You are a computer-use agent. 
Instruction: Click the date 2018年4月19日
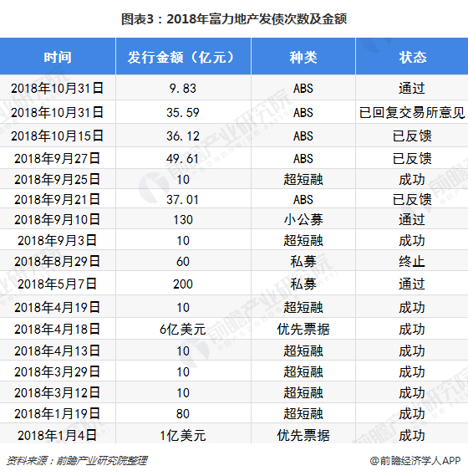click(58, 308)
